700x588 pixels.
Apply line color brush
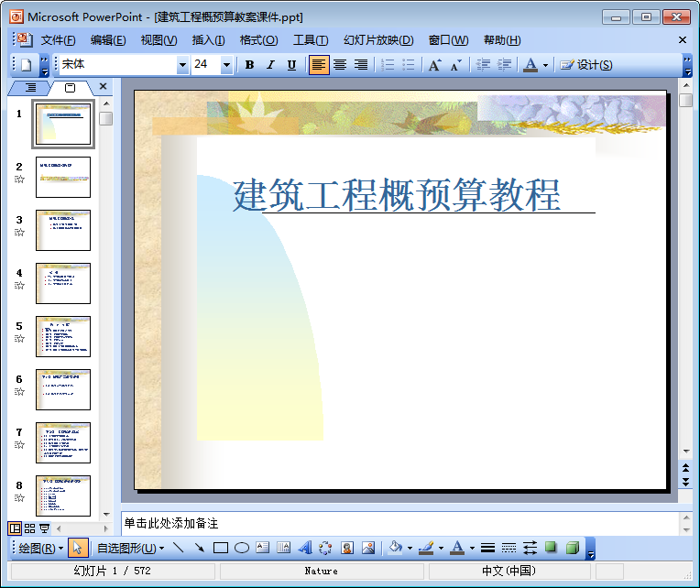pyautogui.click(x=426, y=548)
